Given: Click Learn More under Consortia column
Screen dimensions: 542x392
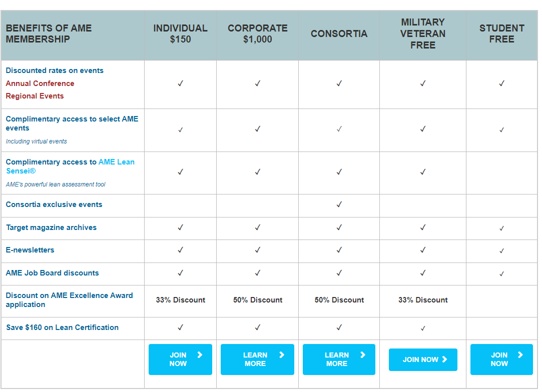Looking at the screenshot, I should [x=339, y=359].
